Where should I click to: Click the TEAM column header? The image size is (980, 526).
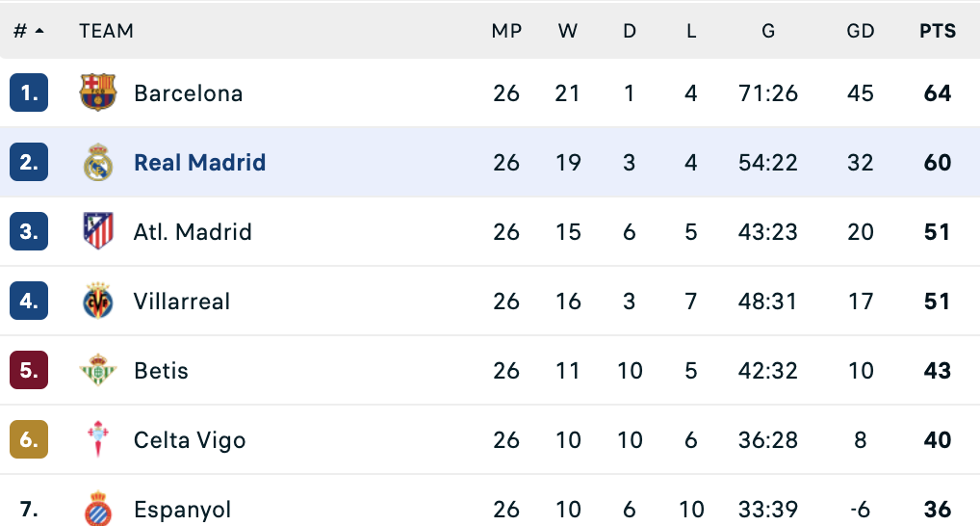coord(106,31)
